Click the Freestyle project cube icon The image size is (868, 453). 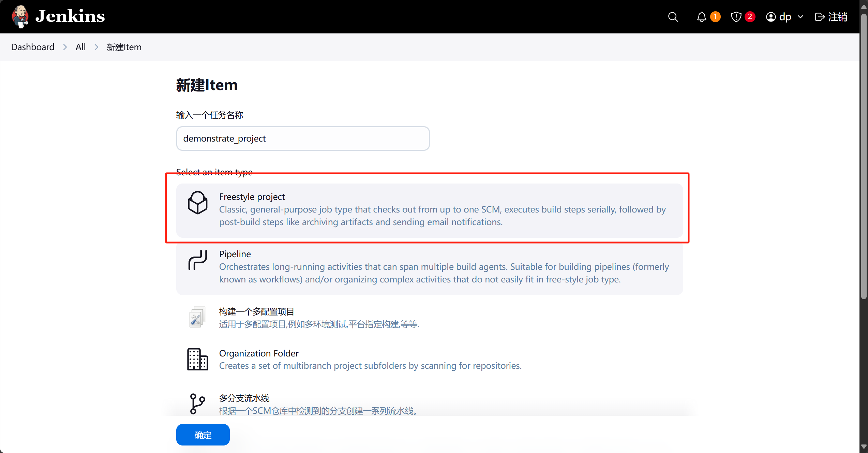click(197, 203)
